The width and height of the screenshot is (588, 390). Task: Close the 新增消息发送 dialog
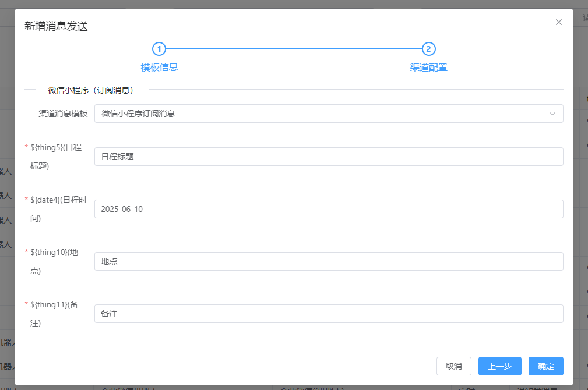[558, 22]
